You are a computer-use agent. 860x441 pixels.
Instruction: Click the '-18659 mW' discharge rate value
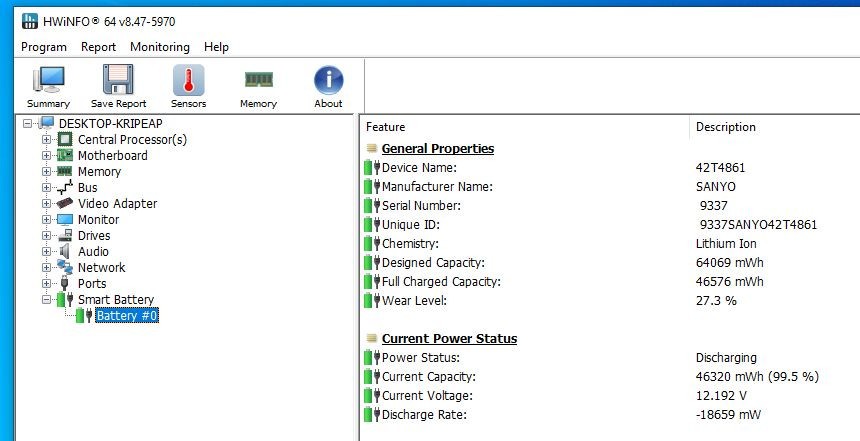[x=728, y=415]
